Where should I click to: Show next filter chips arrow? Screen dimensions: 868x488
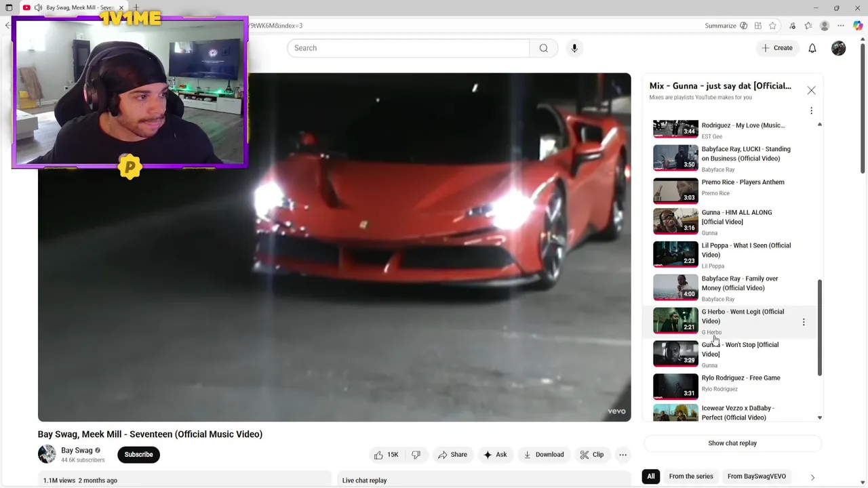[812, 477]
